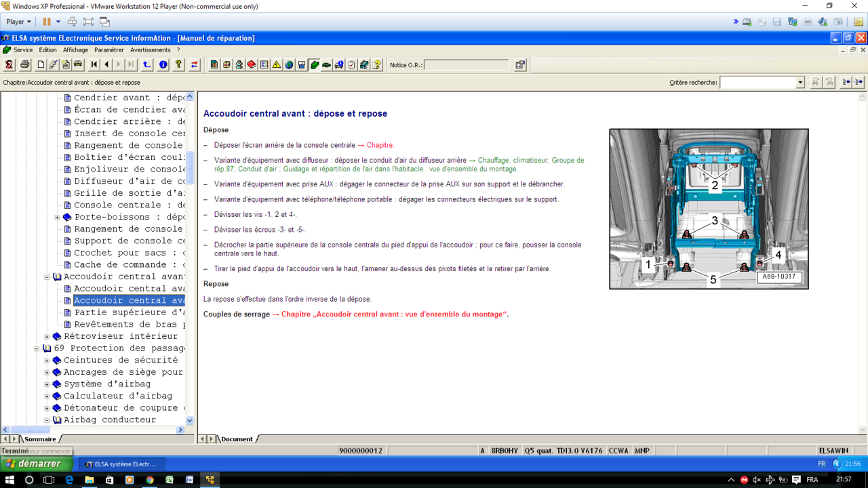The image size is (868, 488).
Task: Click the red exit icon at toolbar left
Action: pyautogui.click(x=9, y=64)
